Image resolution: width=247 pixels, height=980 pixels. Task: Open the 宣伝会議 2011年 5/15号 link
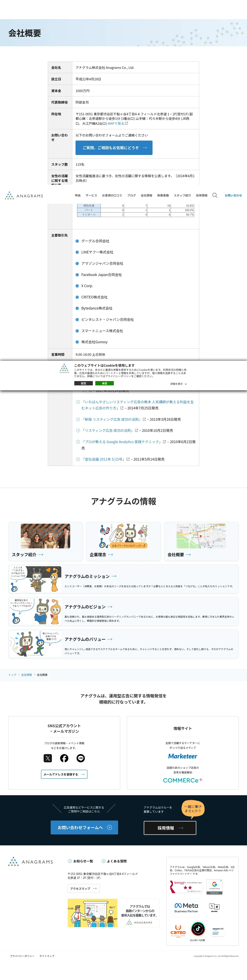click(103, 459)
